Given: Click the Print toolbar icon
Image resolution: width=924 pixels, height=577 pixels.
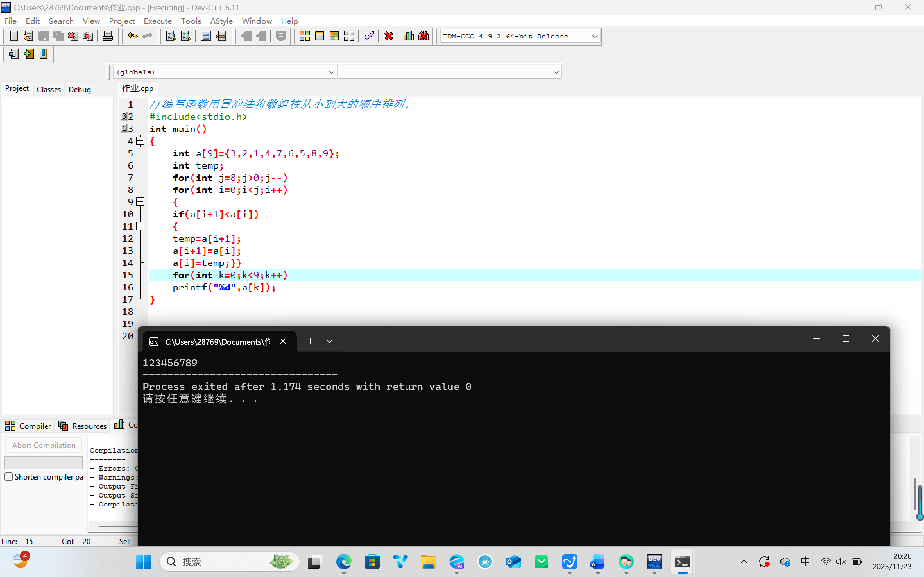Looking at the screenshot, I should click(108, 36).
